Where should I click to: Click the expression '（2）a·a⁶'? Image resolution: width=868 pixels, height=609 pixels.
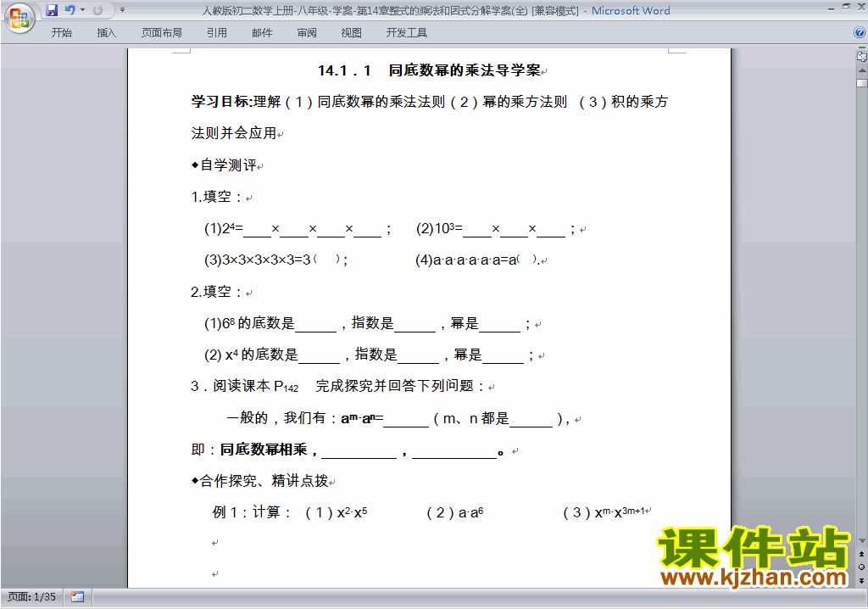[x=453, y=512]
